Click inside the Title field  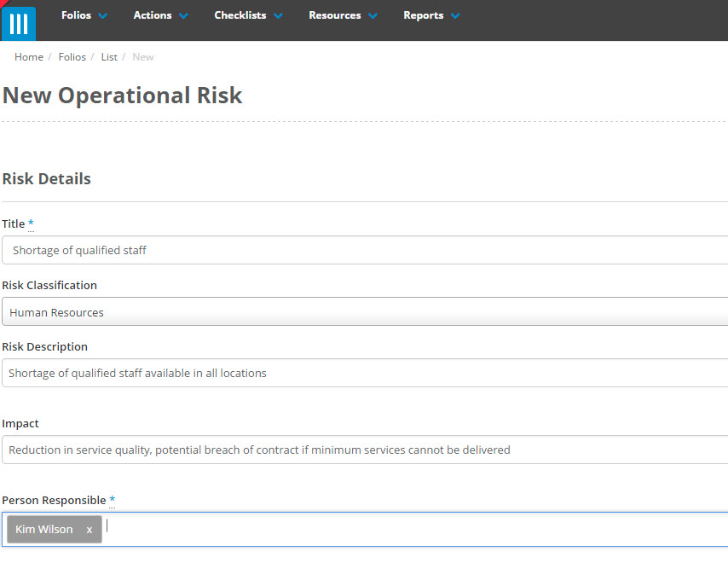coord(364,250)
